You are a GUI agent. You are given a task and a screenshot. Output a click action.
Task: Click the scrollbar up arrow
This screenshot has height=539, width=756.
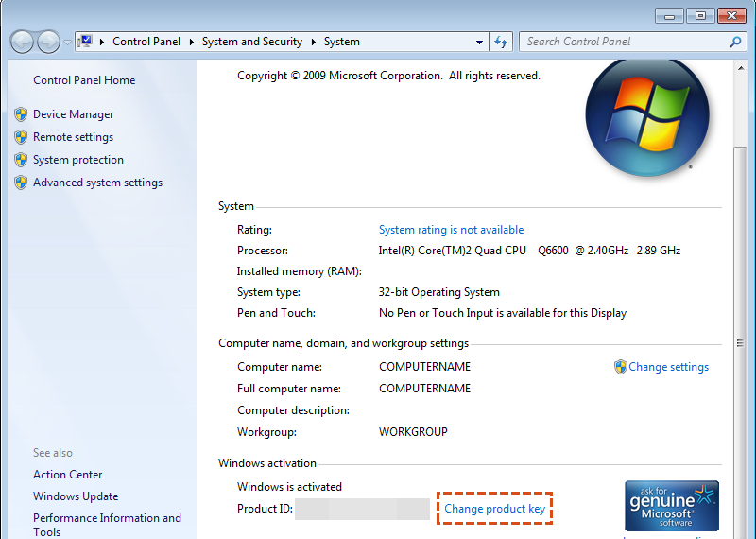(x=741, y=68)
